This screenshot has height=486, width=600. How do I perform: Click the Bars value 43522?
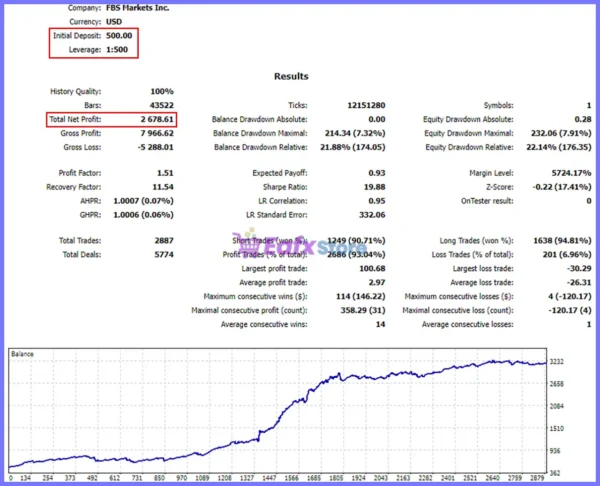(x=161, y=105)
